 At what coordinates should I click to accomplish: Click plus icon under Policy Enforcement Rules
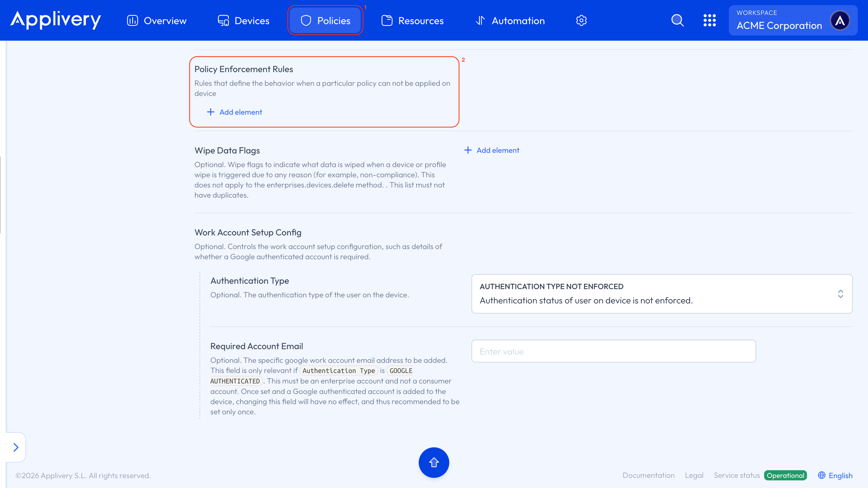click(x=211, y=112)
